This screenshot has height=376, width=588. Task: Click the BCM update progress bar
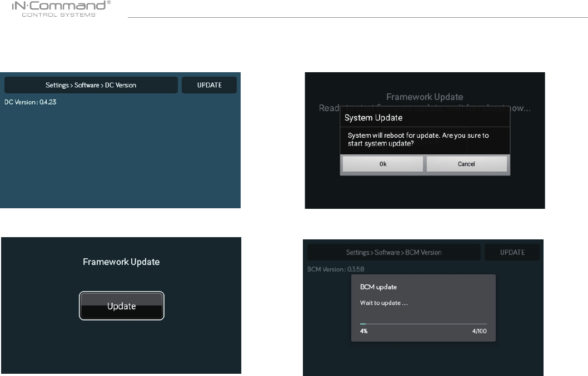pyautogui.click(x=423, y=324)
